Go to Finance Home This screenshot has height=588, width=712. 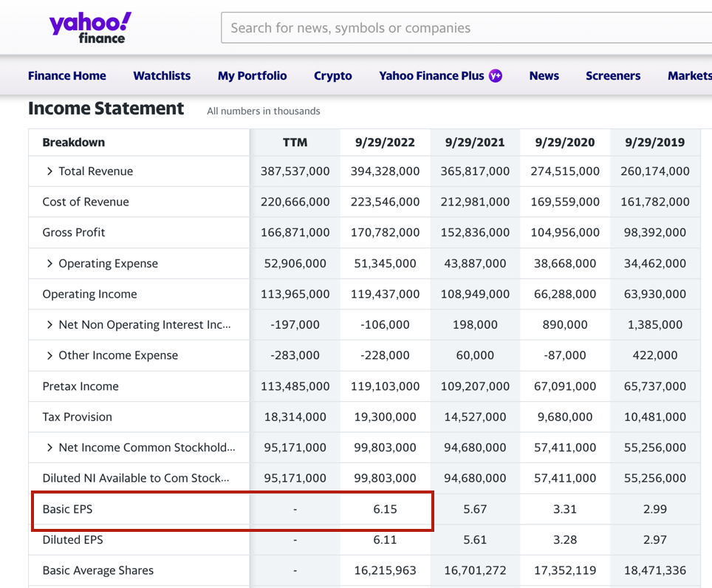[67, 75]
